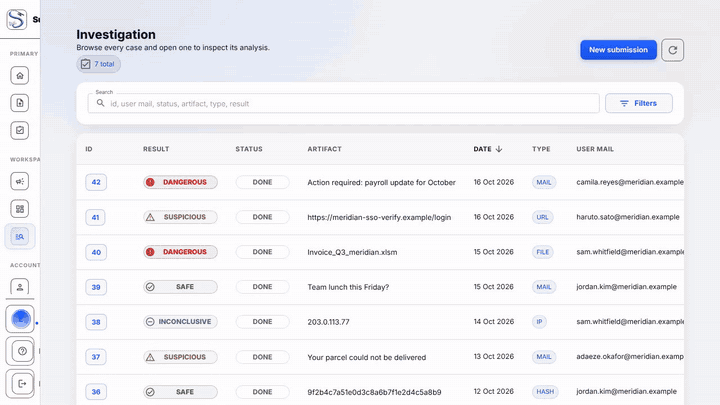Click the date 14 Oct 2026
Screen dimensions: 720x405
click(494, 321)
